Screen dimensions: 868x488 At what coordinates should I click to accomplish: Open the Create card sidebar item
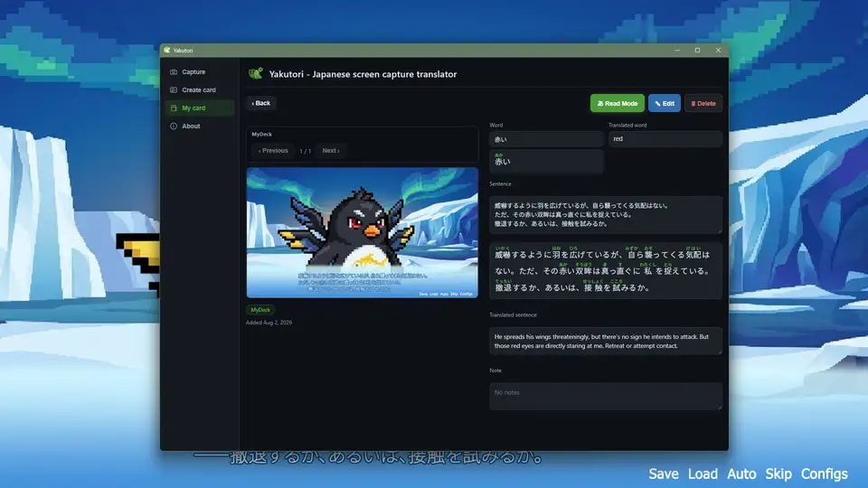point(199,89)
